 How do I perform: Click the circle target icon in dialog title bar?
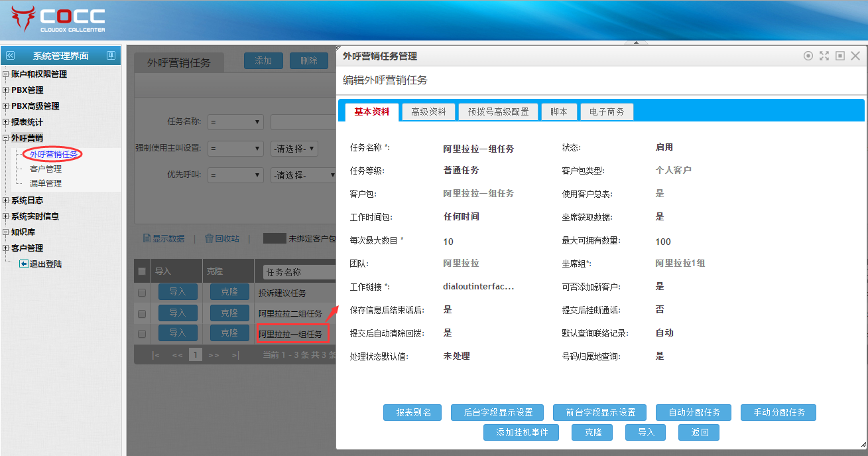(x=808, y=56)
